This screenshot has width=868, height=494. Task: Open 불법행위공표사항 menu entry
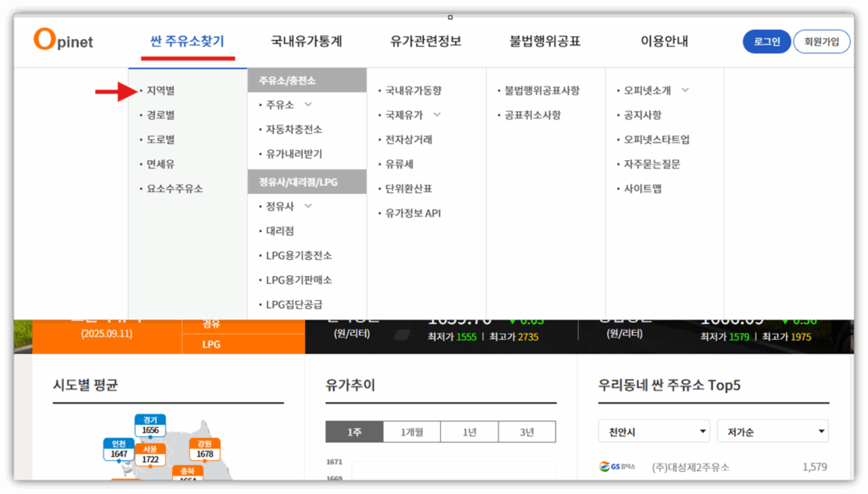(542, 90)
